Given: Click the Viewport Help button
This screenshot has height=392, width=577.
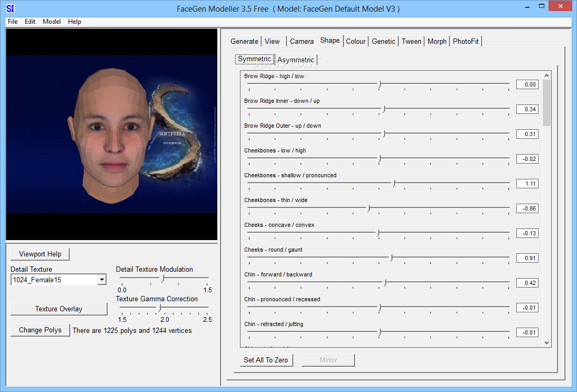Looking at the screenshot, I should 40,254.
